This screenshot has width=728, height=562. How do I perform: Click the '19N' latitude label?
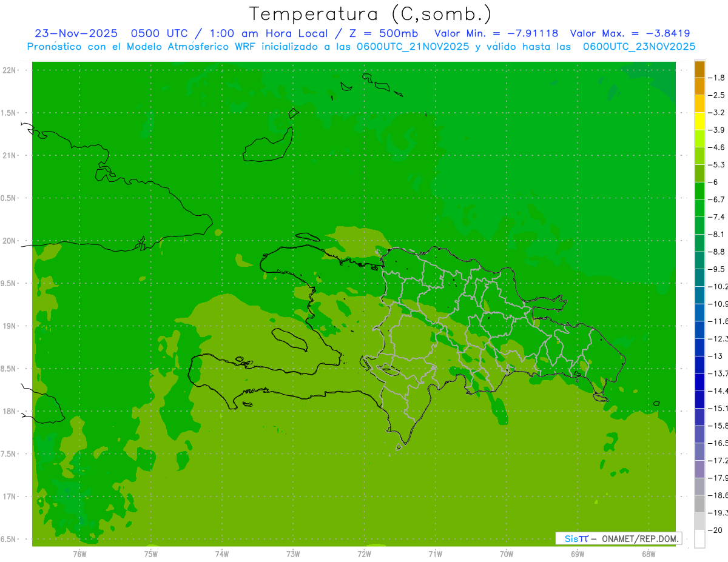10,326
